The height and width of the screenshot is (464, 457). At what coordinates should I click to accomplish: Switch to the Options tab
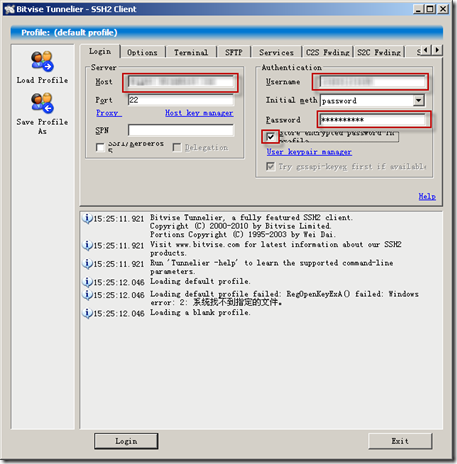142,52
